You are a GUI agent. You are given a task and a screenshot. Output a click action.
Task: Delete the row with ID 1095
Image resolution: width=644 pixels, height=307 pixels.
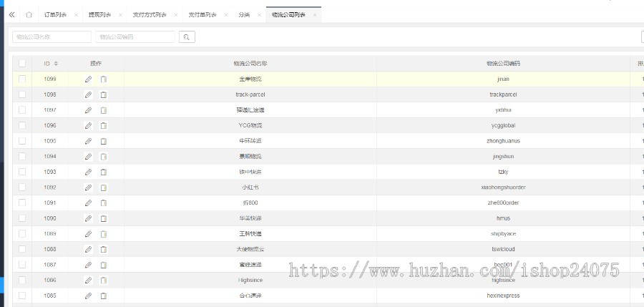coord(104,141)
